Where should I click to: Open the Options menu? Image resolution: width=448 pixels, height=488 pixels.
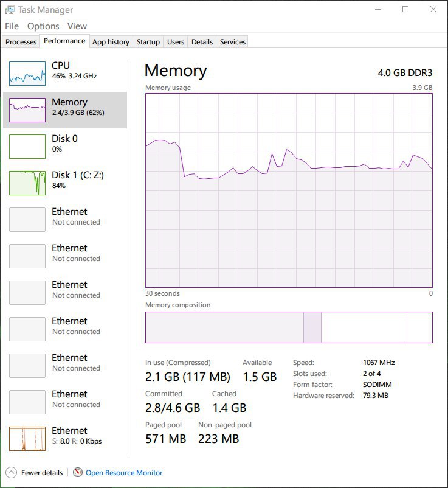point(43,26)
